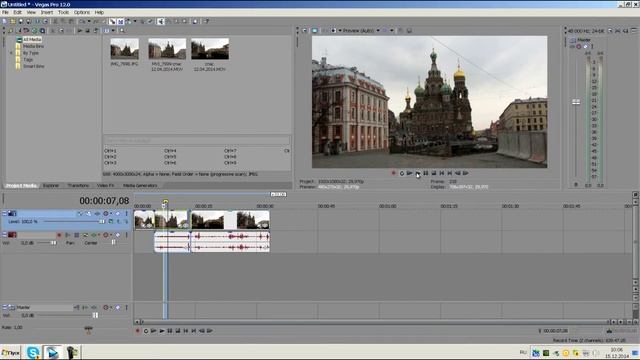The height and width of the screenshot is (360, 640).
Task: Click the What's This help icon
Action: pyautogui.click(x=206, y=21)
